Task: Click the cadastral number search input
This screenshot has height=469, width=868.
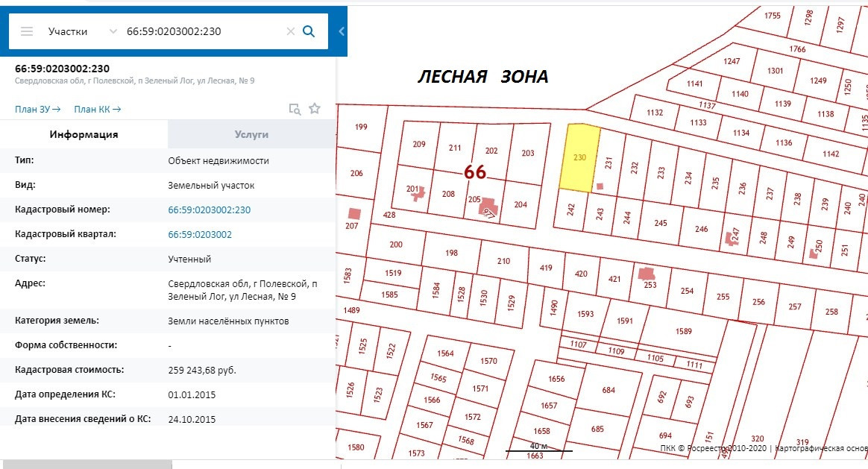Action: pyautogui.click(x=201, y=31)
